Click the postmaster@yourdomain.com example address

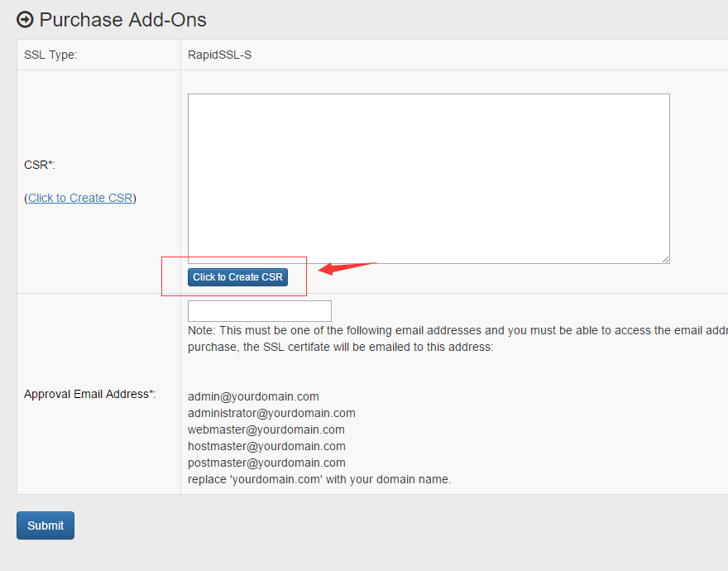266,463
